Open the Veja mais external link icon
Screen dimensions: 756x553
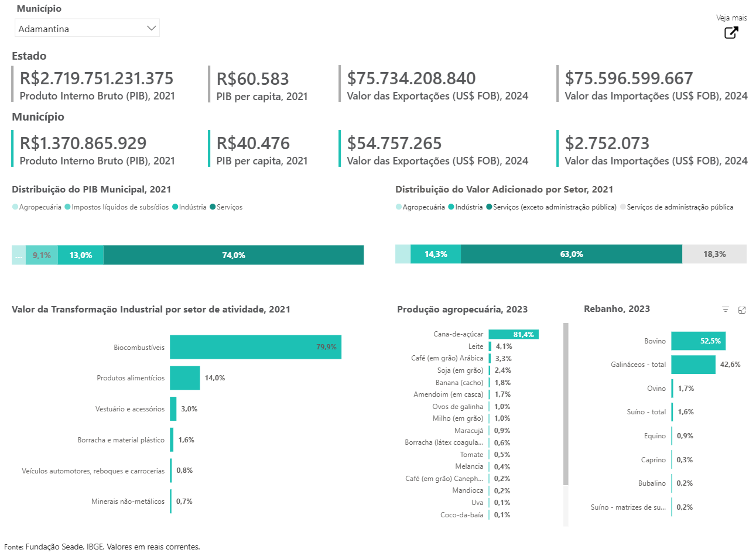click(731, 33)
